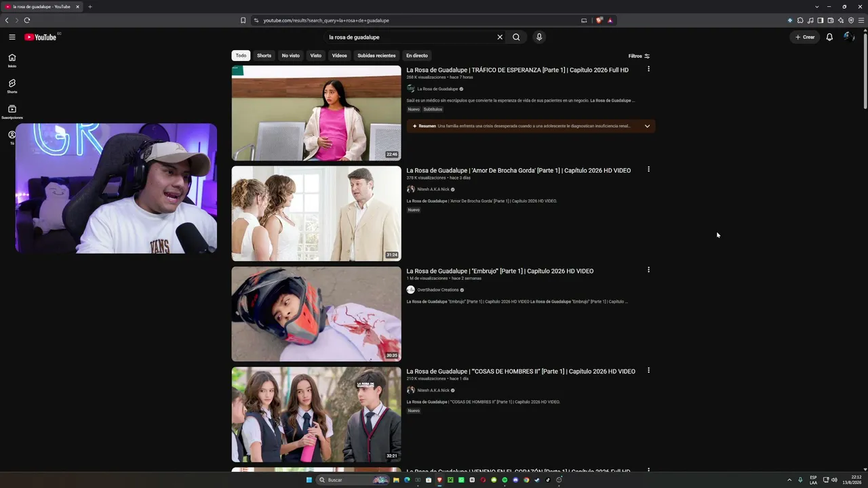Open the browser tab search dropdown
Screen dimensions: 868x488
(x=816, y=7)
